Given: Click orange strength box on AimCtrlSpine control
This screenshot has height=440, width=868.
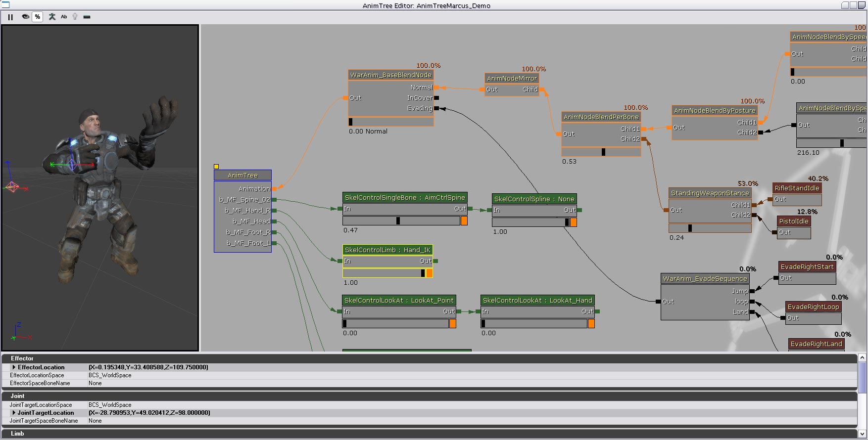Looking at the screenshot, I should tap(464, 221).
